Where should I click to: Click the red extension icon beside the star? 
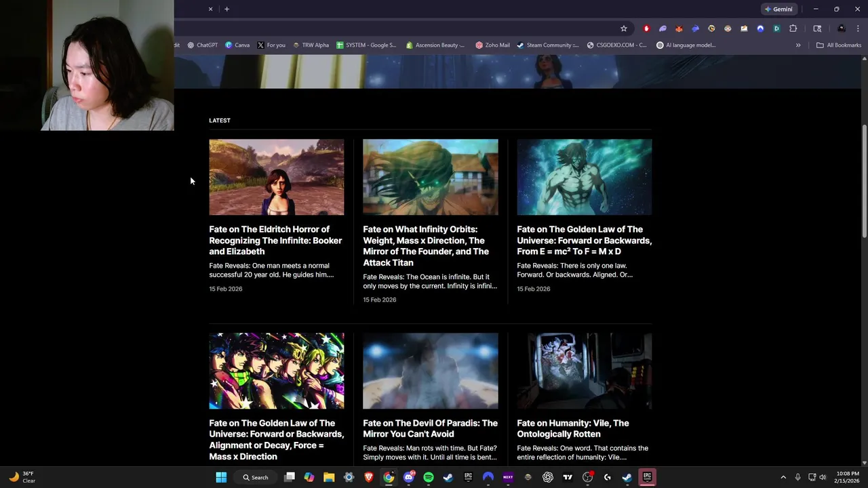(x=646, y=28)
